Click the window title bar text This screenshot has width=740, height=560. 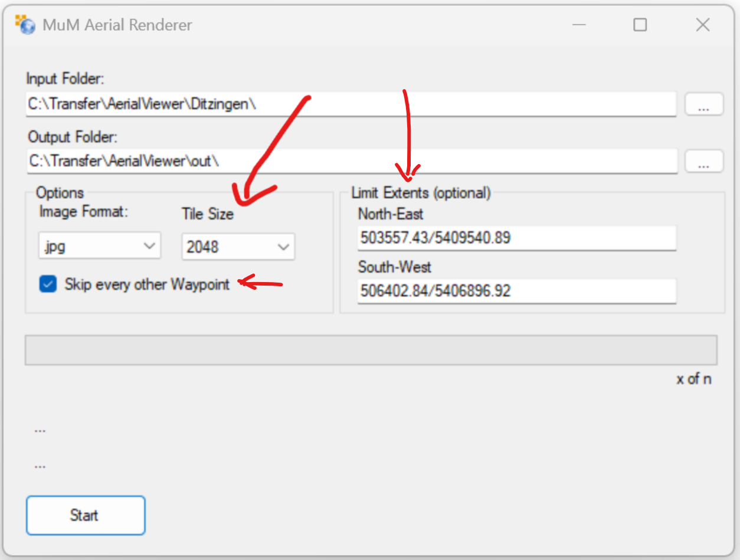(x=117, y=25)
